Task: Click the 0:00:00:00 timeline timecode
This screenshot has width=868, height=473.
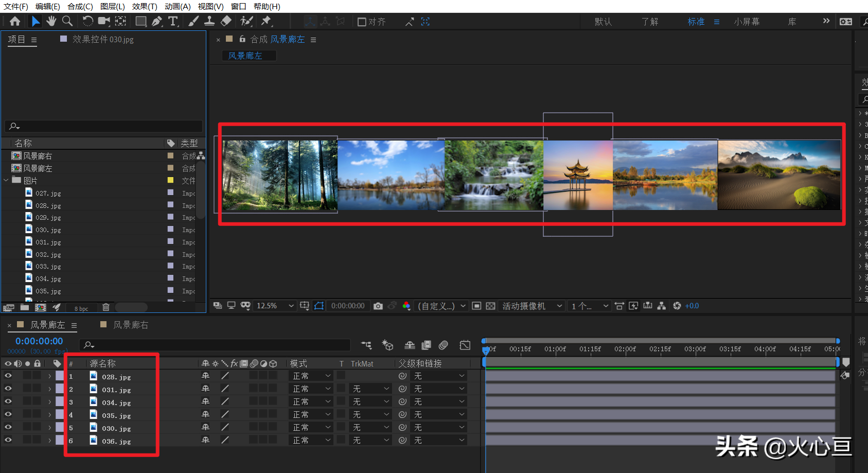Action: 39,341
